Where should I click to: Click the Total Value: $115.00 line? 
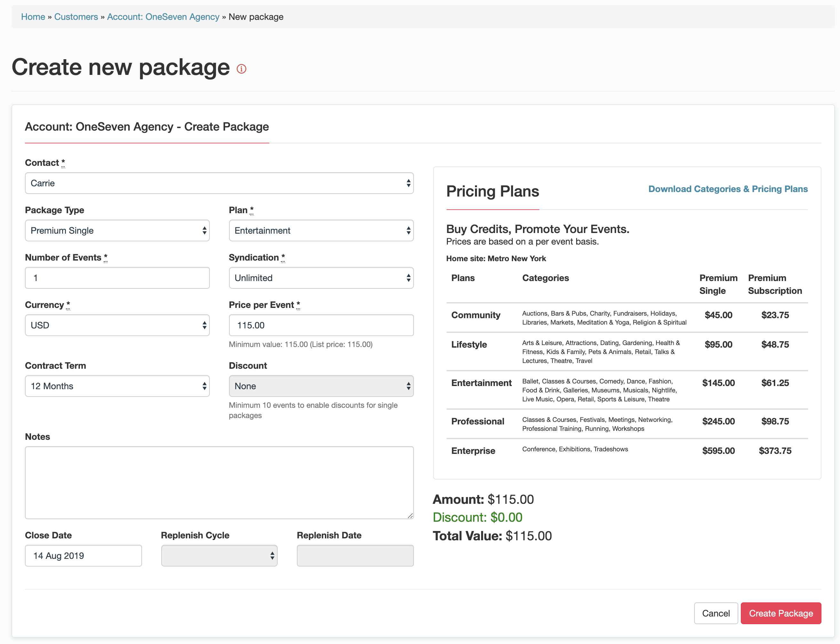(x=492, y=536)
